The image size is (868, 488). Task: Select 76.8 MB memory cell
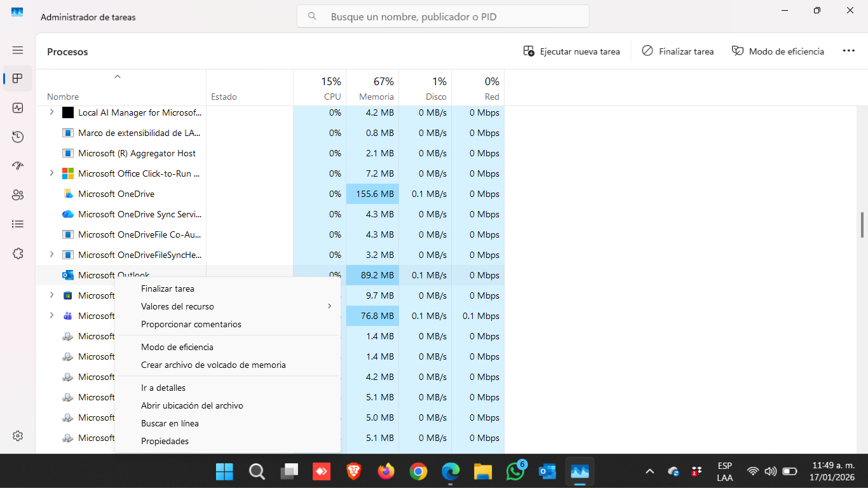point(372,316)
